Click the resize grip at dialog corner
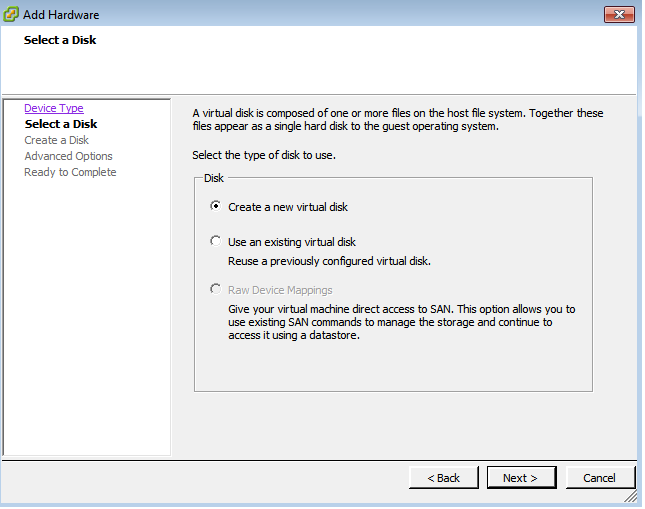This screenshot has width=645, height=509. [x=631, y=496]
